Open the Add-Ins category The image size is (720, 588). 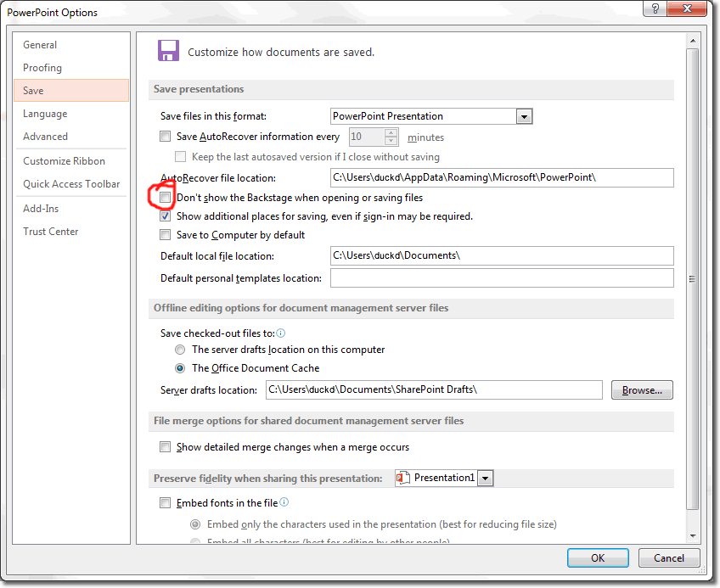[x=71, y=209]
